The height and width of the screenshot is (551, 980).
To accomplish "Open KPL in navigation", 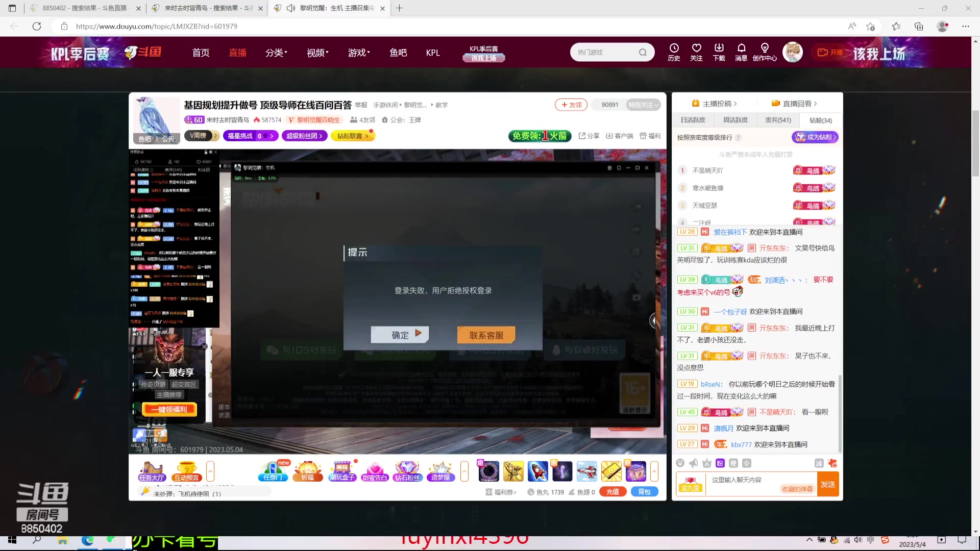I will tap(433, 53).
